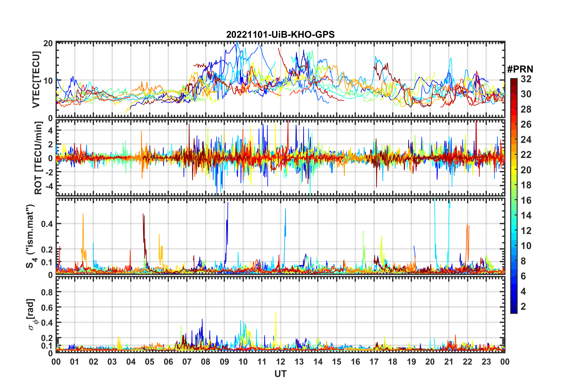Click colorbar tick label 30
This screenshot has height=392, width=561.
(x=526, y=94)
